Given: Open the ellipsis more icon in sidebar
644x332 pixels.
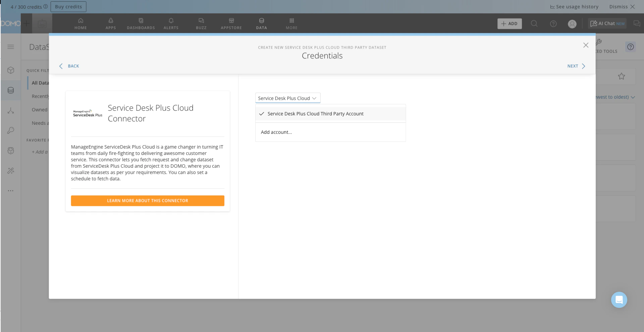Looking at the screenshot, I should tap(11, 190).
